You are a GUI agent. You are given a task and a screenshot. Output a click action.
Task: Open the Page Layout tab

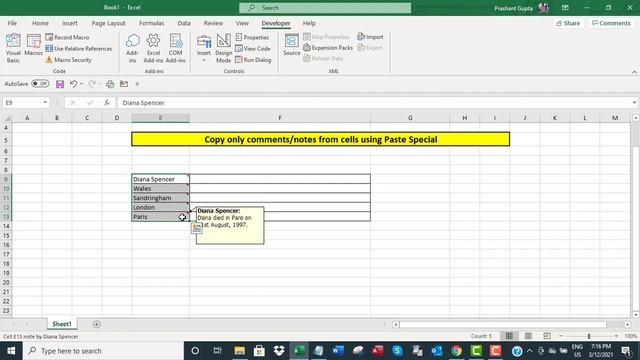click(x=108, y=23)
